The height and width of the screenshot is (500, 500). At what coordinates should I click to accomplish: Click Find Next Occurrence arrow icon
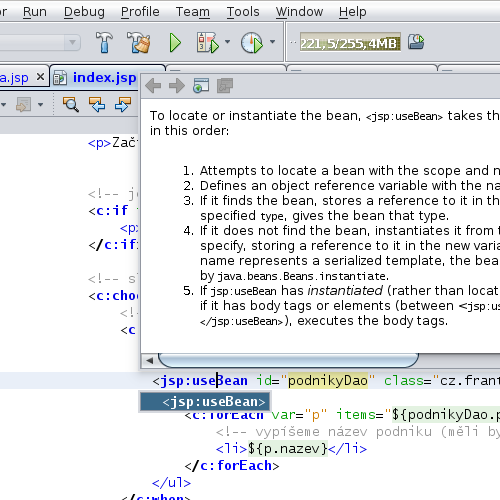click(x=123, y=104)
